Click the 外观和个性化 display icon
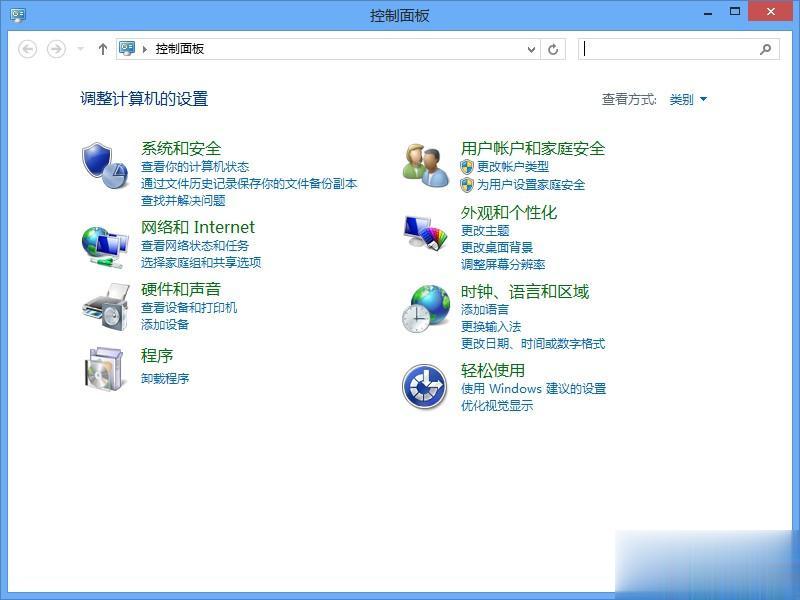 [x=424, y=233]
